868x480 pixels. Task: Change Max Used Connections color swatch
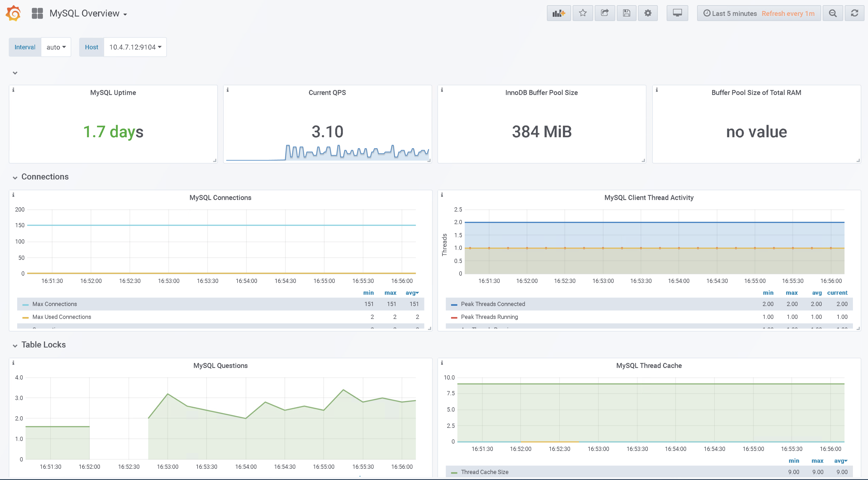pos(25,317)
